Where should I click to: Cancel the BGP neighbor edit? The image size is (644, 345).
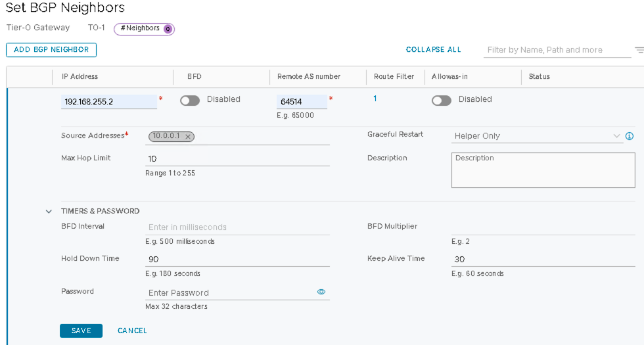coord(132,331)
